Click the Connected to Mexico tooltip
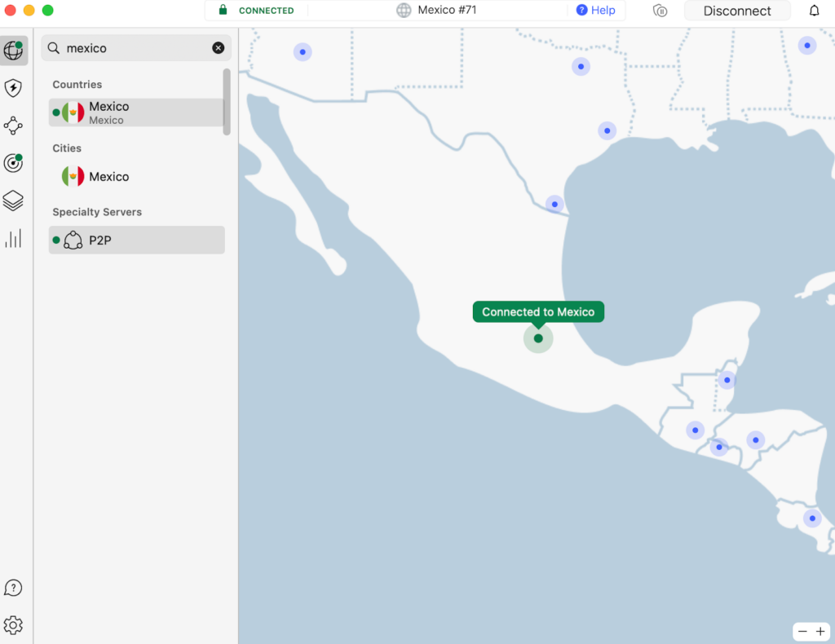The width and height of the screenshot is (835, 644). point(538,312)
